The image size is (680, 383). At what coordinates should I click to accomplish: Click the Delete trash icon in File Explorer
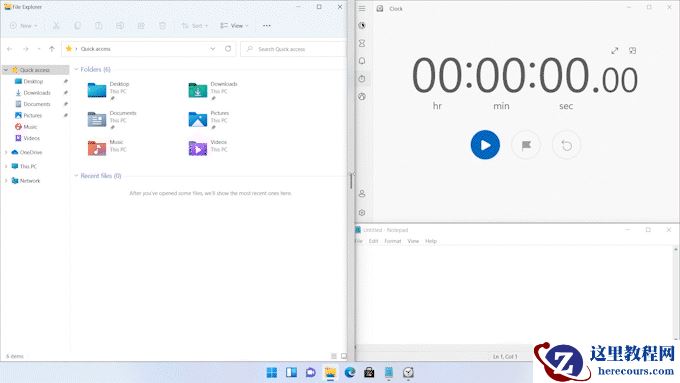pos(162,26)
